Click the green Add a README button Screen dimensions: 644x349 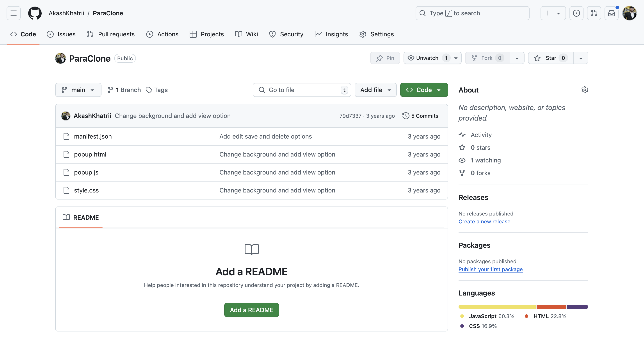click(251, 310)
